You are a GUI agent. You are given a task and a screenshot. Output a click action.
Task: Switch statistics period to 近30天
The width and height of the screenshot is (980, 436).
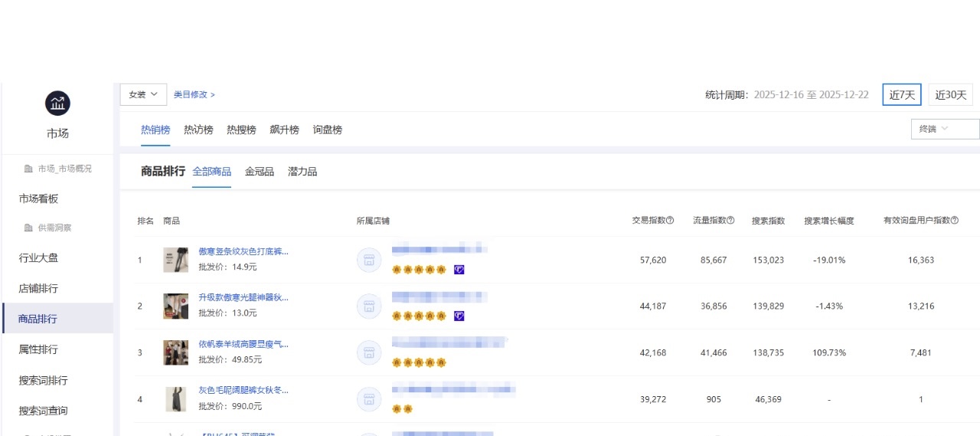point(950,95)
